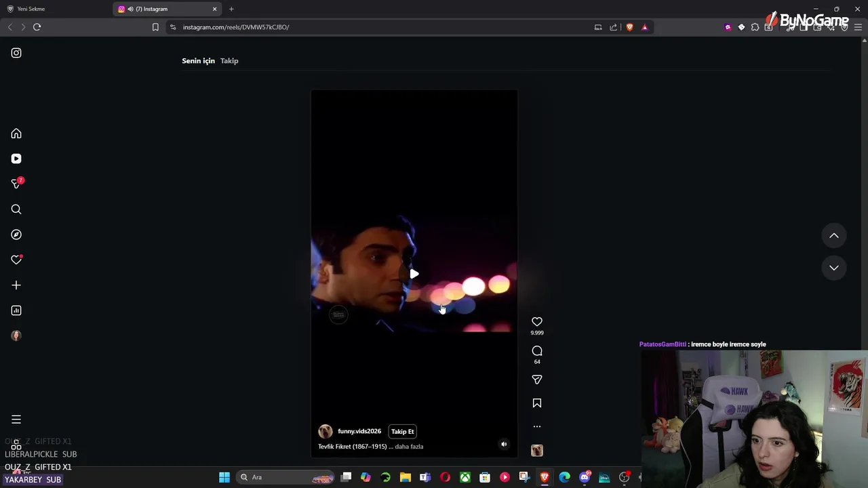This screenshot has width=868, height=488.
Task: Switch to the 'Senin için' tab
Action: [198, 61]
